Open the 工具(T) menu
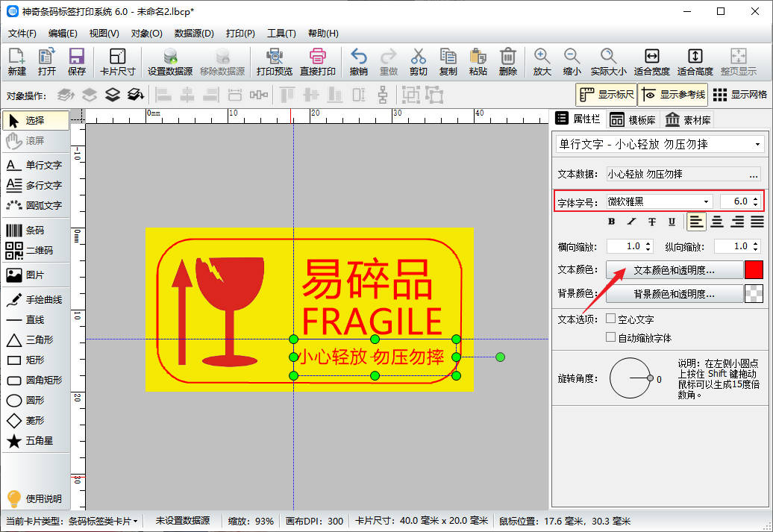This screenshot has height=532, width=773. coord(281,34)
